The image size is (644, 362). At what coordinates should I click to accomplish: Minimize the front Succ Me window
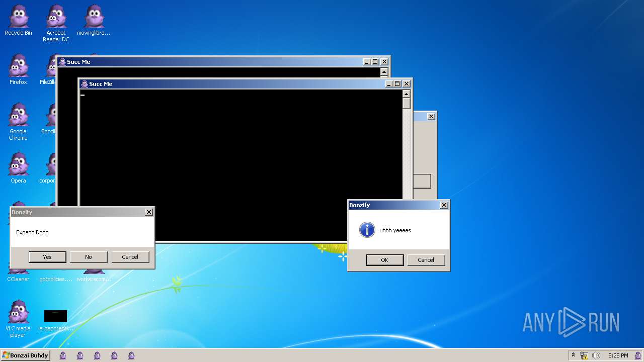[x=389, y=84]
